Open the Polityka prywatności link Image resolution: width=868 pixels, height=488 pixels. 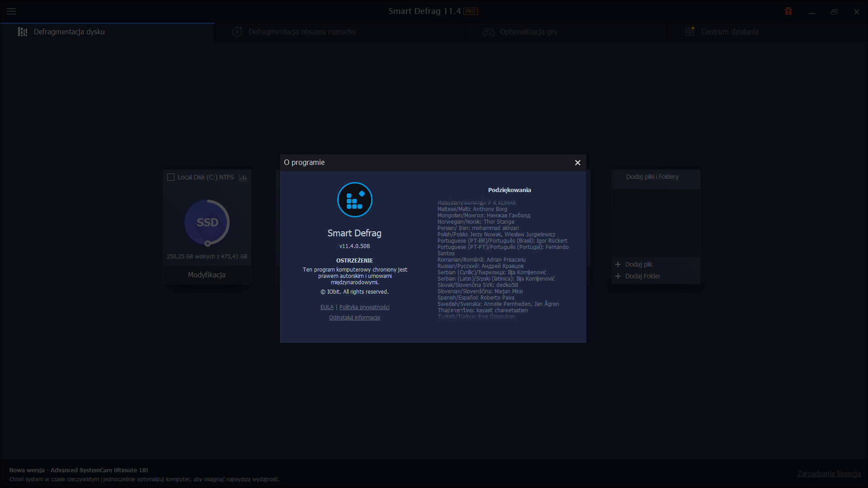tap(364, 307)
